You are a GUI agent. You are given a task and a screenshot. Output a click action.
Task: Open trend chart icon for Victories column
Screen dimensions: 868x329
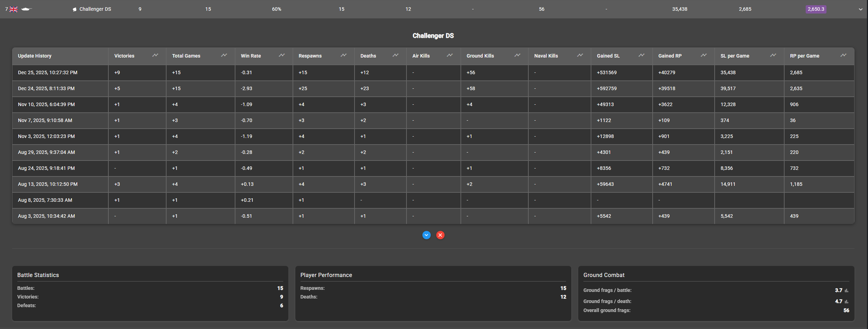coord(155,55)
